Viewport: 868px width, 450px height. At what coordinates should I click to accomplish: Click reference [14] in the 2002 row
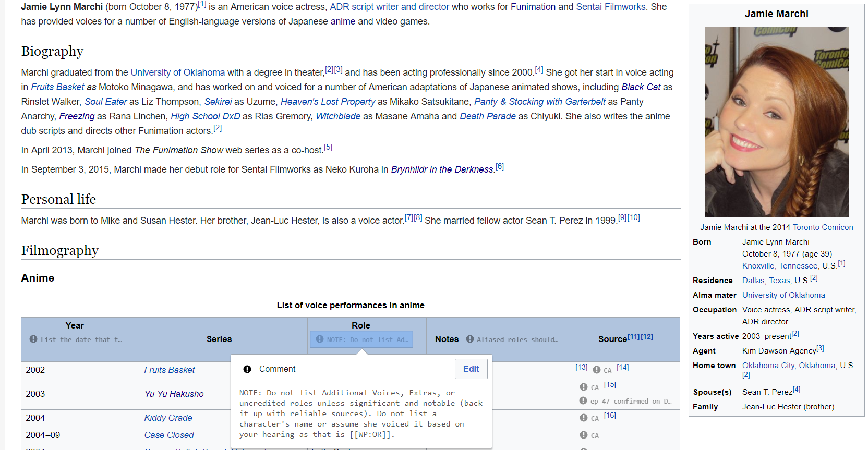[x=623, y=368]
